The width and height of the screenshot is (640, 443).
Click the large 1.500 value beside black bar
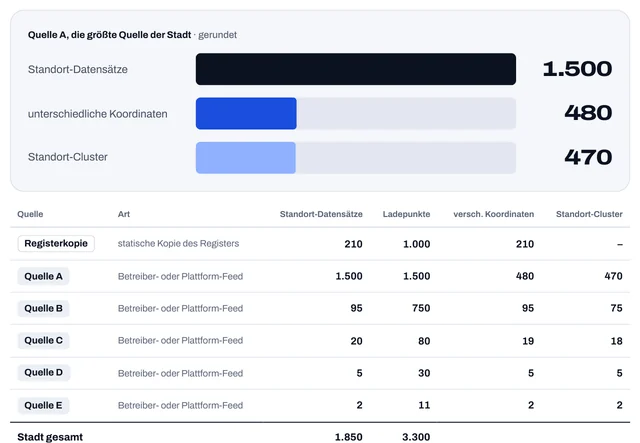tap(577, 69)
